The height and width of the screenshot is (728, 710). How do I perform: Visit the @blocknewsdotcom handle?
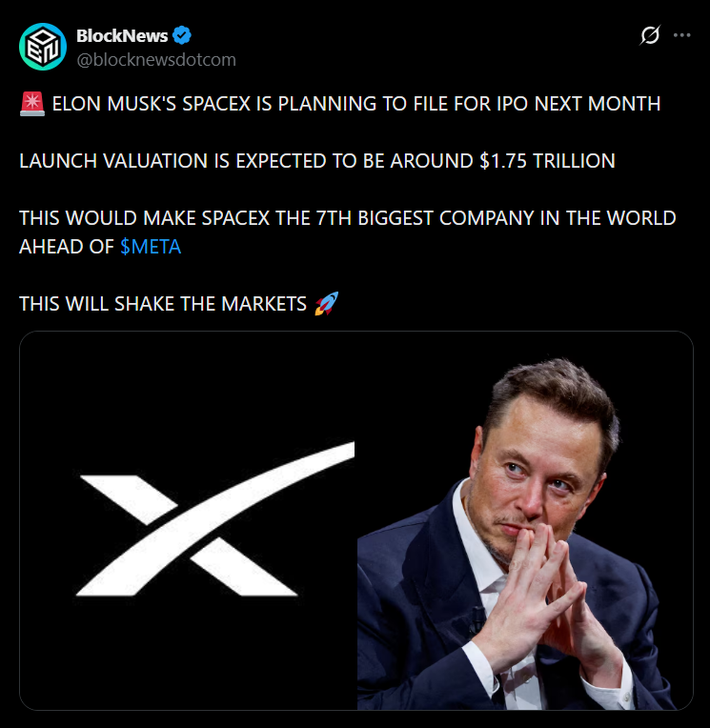tap(155, 59)
